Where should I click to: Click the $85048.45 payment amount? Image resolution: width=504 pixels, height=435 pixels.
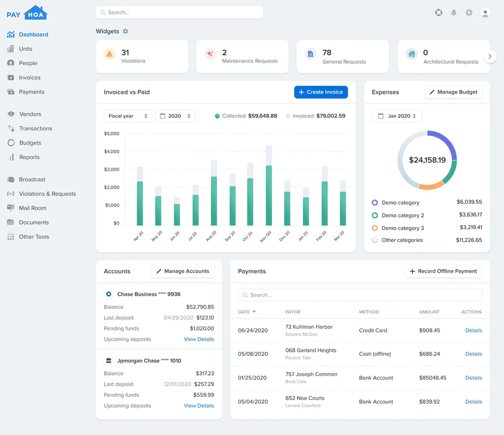(433, 378)
